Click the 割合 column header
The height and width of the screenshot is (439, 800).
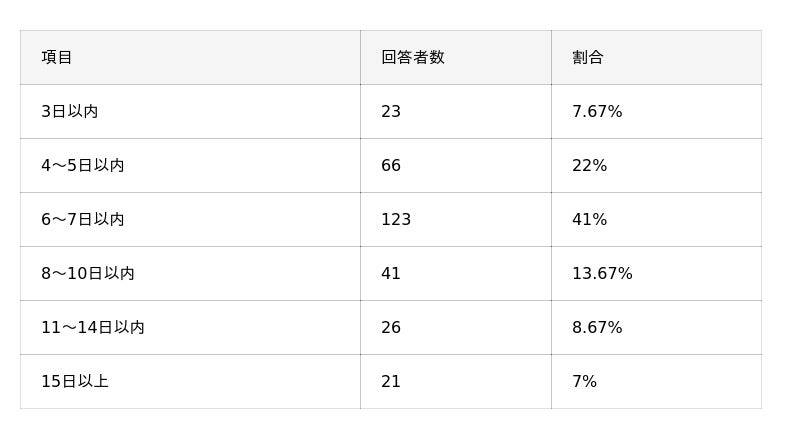(588, 58)
